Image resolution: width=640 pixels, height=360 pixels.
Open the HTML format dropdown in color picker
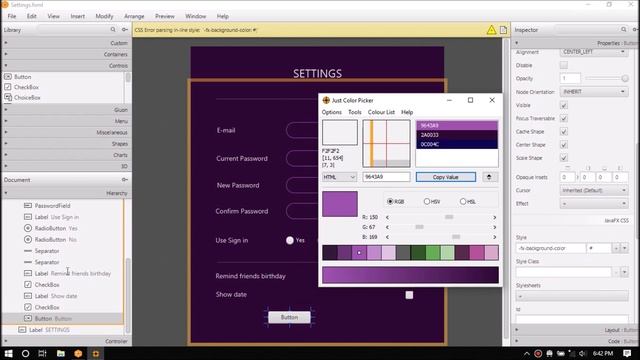tap(340, 177)
